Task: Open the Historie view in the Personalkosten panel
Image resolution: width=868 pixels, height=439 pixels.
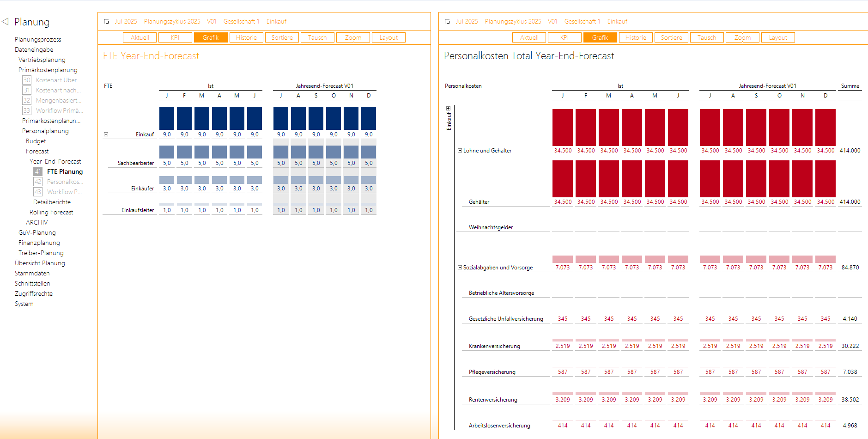Action: tap(636, 37)
